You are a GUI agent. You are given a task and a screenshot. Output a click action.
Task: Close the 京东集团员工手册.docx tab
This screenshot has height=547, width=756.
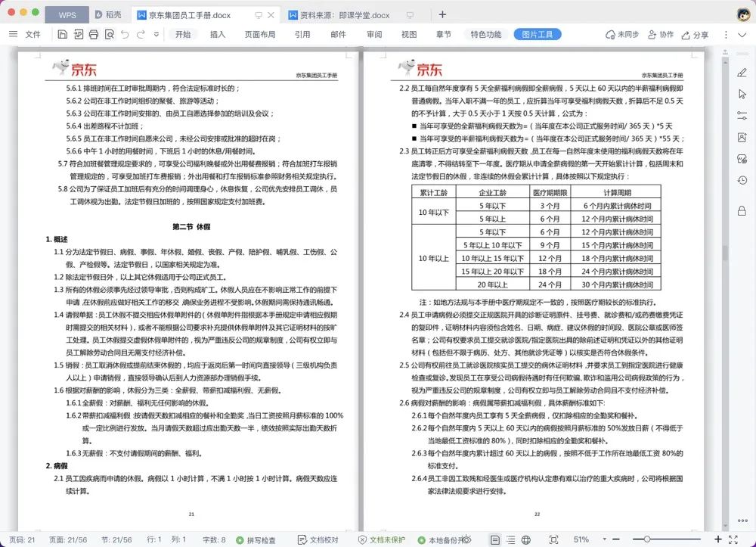[271, 15]
